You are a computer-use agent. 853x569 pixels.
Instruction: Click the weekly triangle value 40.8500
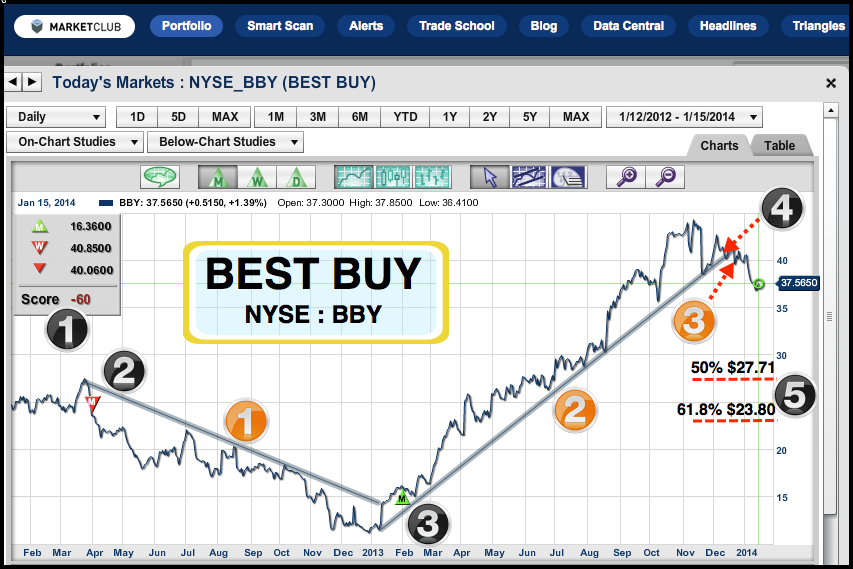pos(91,249)
